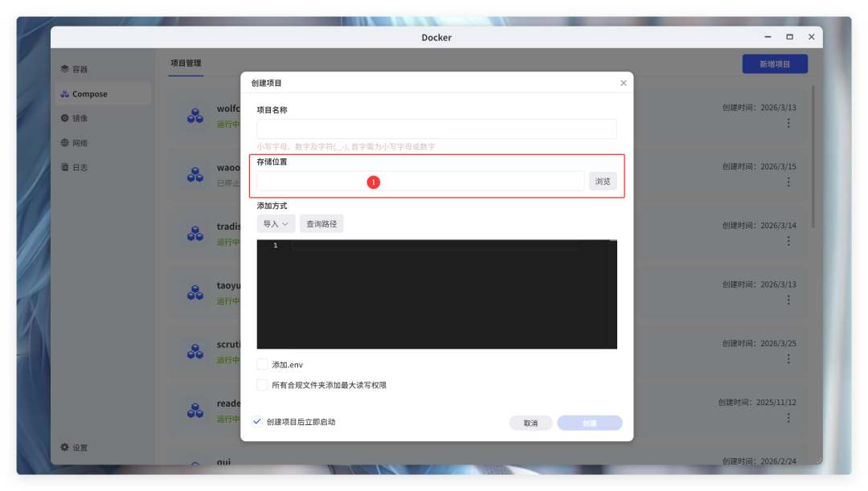Uncheck 创建项目后立即启动
The height and width of the screenshot is (491, 868).
pyautogui.click(x=257, y=422)
